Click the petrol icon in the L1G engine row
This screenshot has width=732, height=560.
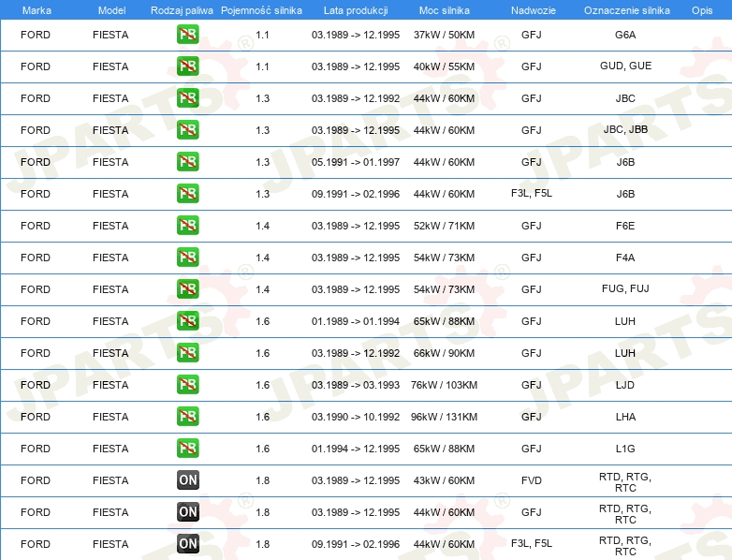coord(187,449)
